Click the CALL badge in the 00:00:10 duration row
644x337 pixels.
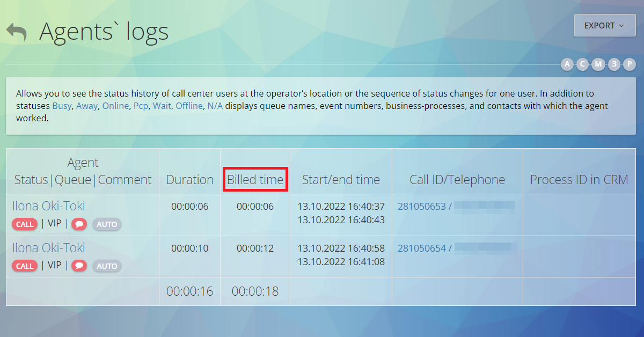click(x=25, y=266)
